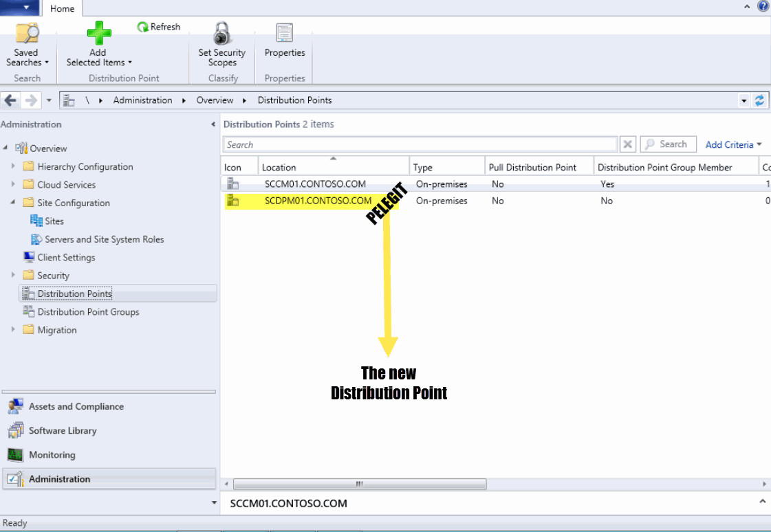The height and width of the screenshot is (532, 771).
Task: Select the SCDPM01.CONTOSO.COM row
Action: click(496, 201)
